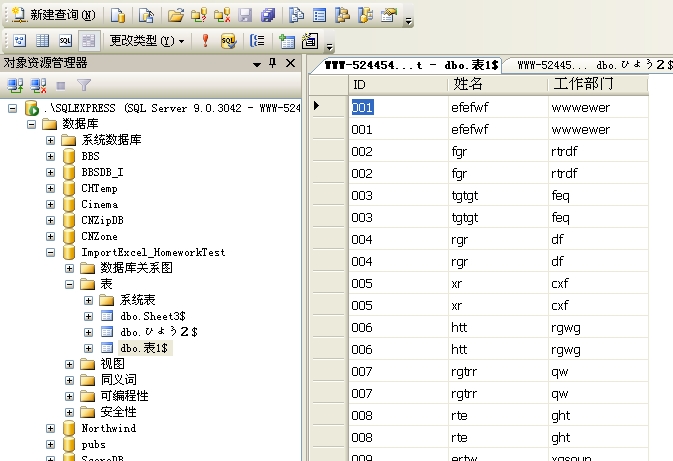
Task: Click the Disconnect icon in Object Explorer
Action: [38, 85]
